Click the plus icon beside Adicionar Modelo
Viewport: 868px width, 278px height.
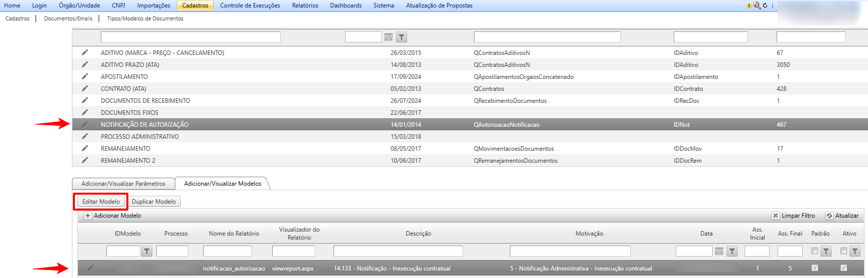[88, 216]
